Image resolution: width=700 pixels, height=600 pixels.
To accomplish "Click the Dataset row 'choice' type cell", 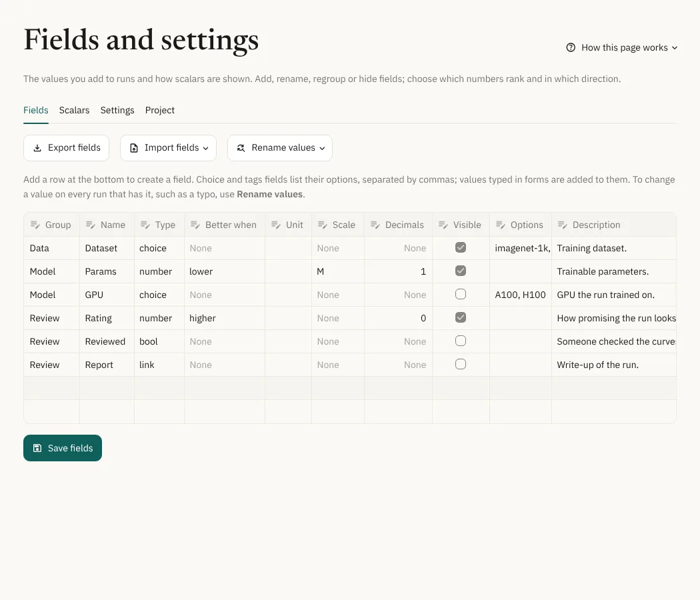I will 159,248.
